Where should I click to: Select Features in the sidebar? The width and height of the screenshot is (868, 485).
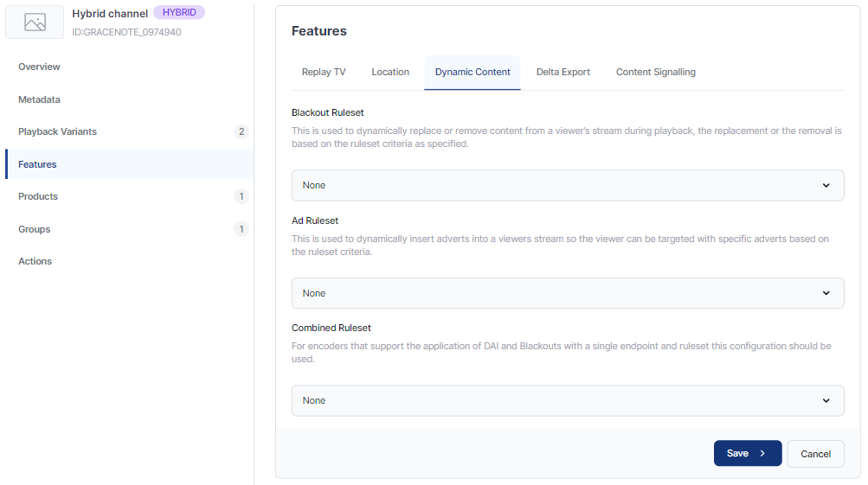coord(37,164)
